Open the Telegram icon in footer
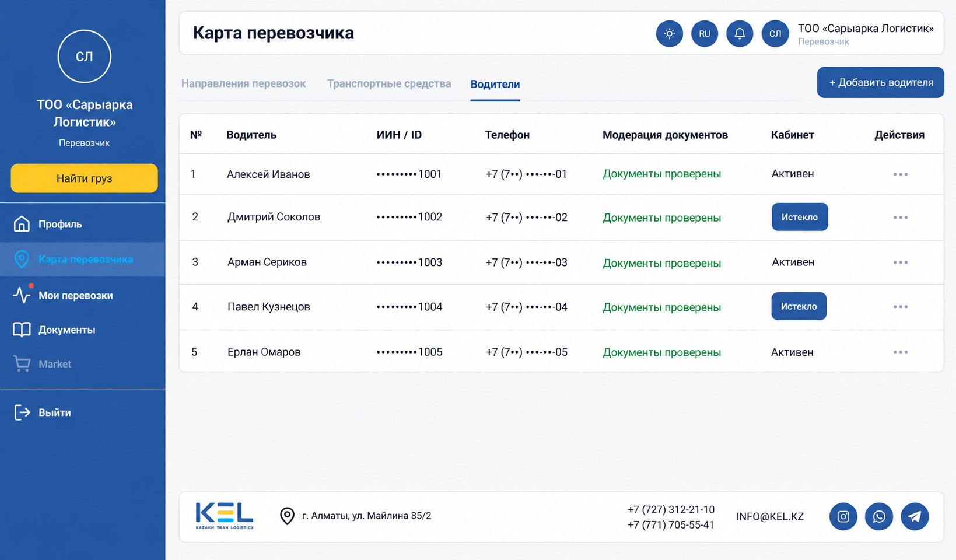Viewport: 956px width, 560px height. (915, 516)
